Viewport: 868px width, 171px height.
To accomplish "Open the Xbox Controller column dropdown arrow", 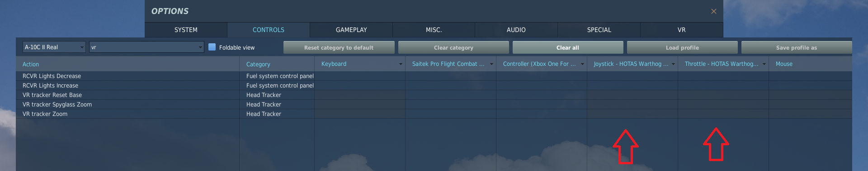I will (582, 64).
